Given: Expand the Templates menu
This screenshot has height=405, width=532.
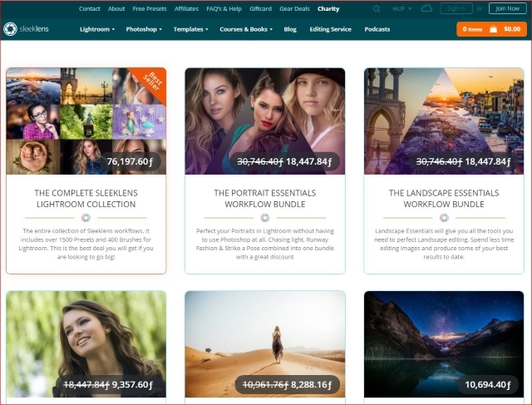Looking at the screenshot, I should [190, 29].
